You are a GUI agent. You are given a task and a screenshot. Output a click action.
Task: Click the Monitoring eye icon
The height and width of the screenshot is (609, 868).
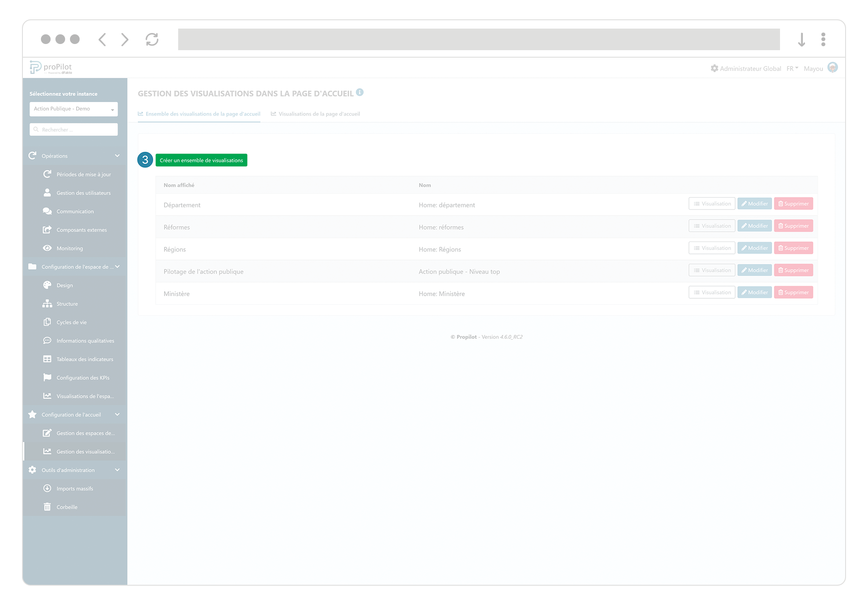coord(47,248)
